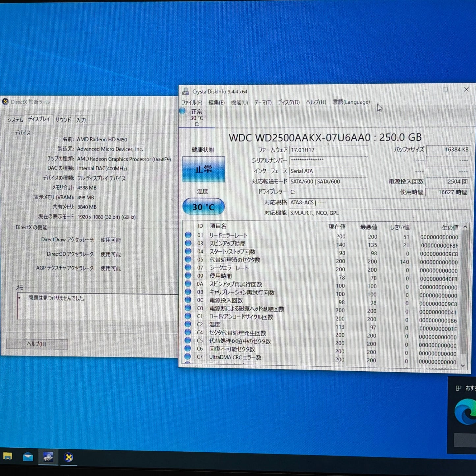Click the 対応転送モード field SATA/600
This screenshot has width=476, height=476.
(328, 182)
